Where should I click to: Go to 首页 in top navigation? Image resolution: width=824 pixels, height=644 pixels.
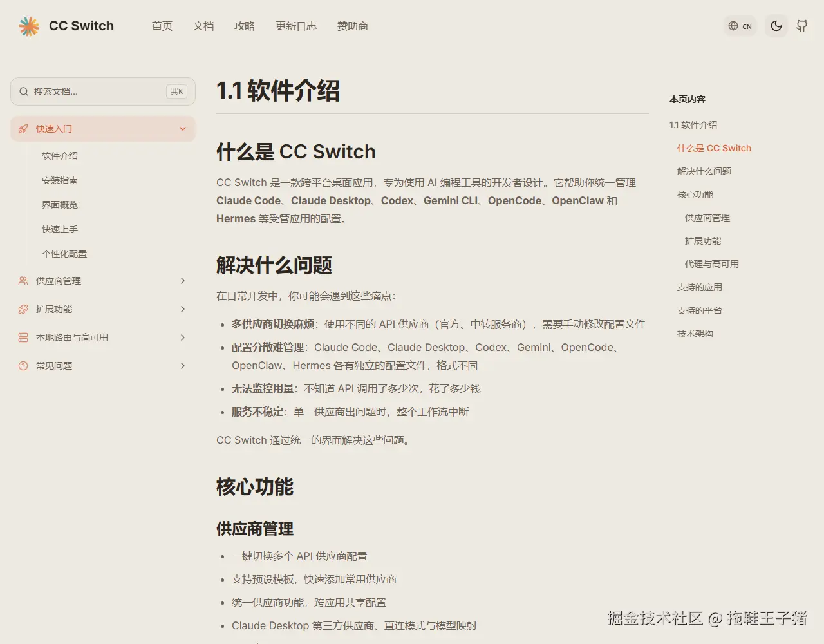(x=162, y=26)
